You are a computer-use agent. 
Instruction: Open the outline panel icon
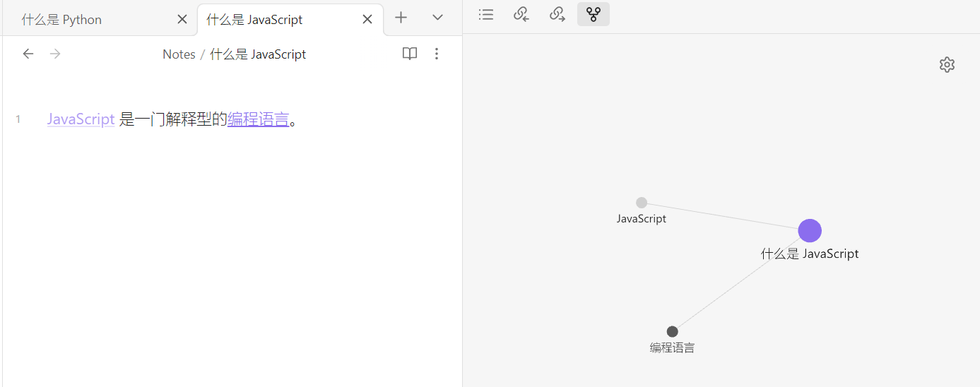486,14
